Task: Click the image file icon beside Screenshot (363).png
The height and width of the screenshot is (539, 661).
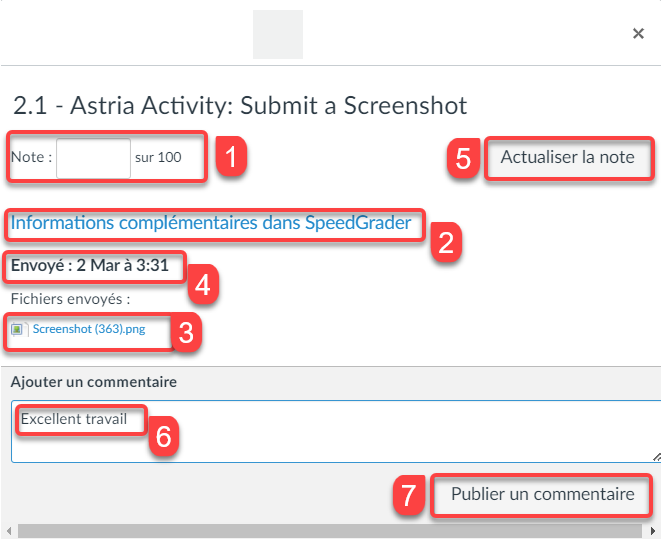Action: pos(19,329)
